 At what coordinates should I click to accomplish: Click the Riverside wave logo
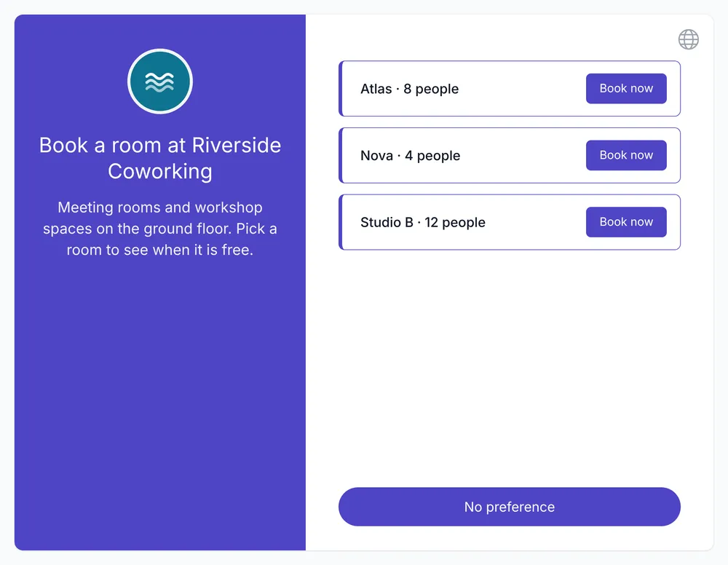point(159,82)
